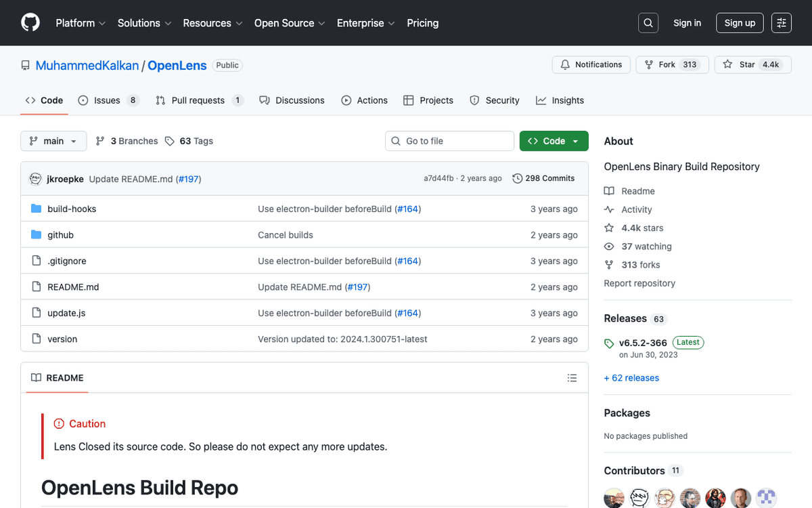Image resolution: width=812 pixels, height=508 pixels.
Task: Open the a7d44fb commit hash
Action: pos(438,179)
